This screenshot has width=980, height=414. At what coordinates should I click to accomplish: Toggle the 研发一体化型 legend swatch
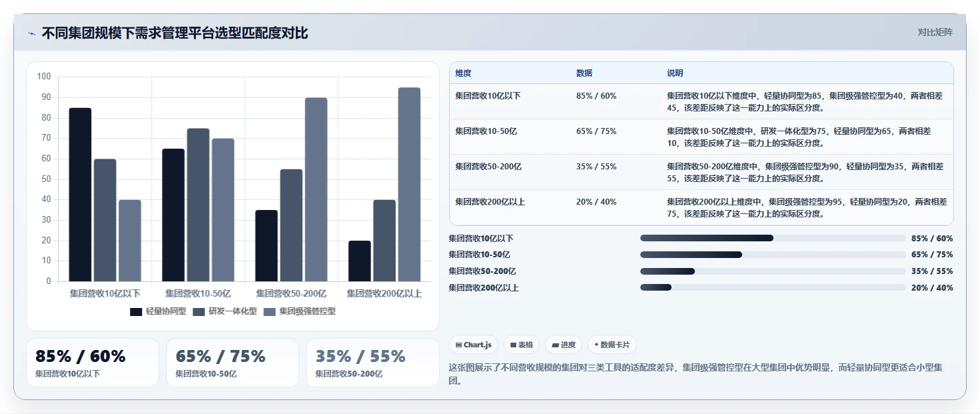tap(199, 311)
